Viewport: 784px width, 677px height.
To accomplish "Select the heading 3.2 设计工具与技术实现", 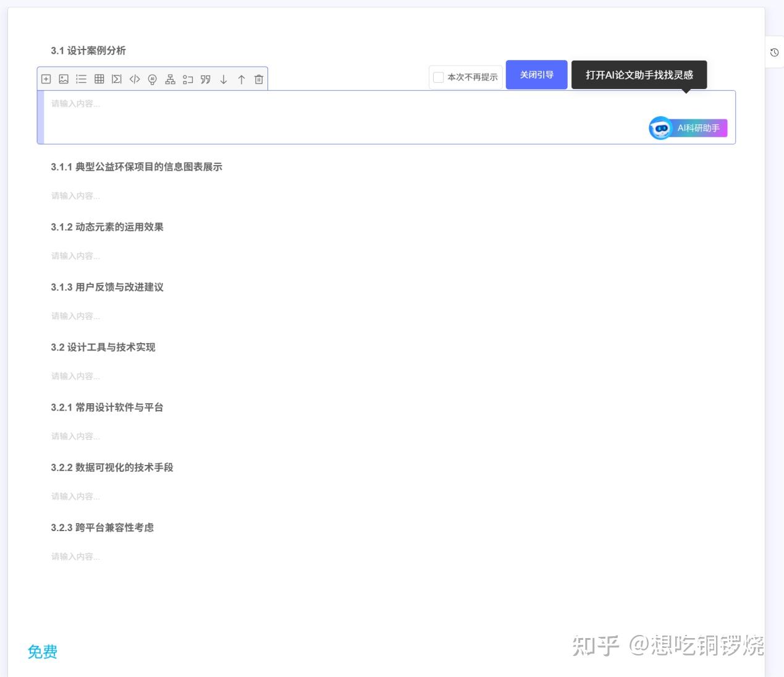I will 103,347.
